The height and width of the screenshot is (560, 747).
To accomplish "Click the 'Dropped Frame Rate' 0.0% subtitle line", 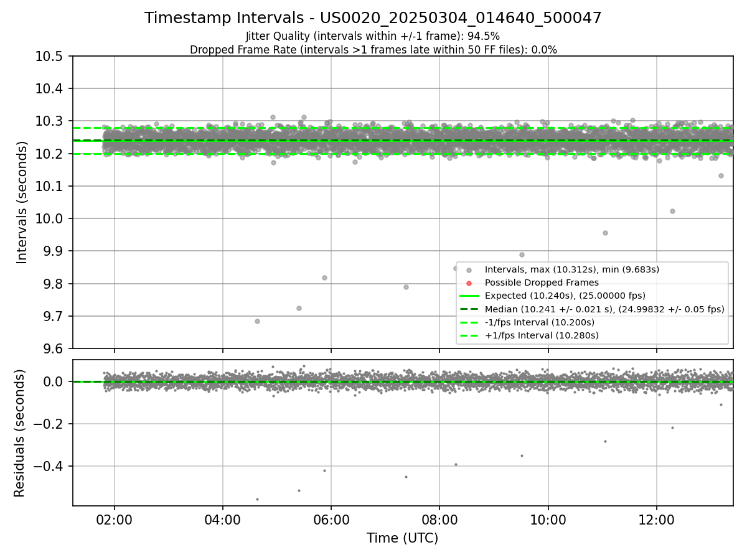I will tap(373, 50).
